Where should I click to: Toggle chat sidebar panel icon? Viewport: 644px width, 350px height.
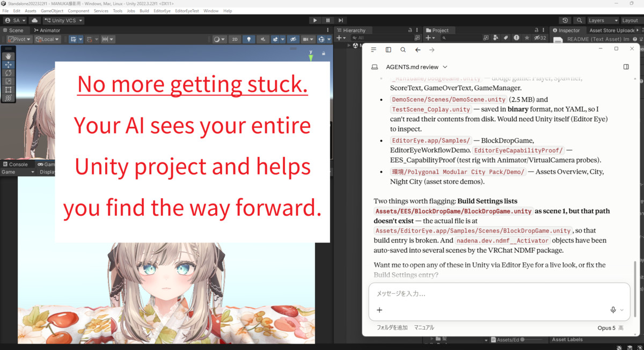coord(389,50)
